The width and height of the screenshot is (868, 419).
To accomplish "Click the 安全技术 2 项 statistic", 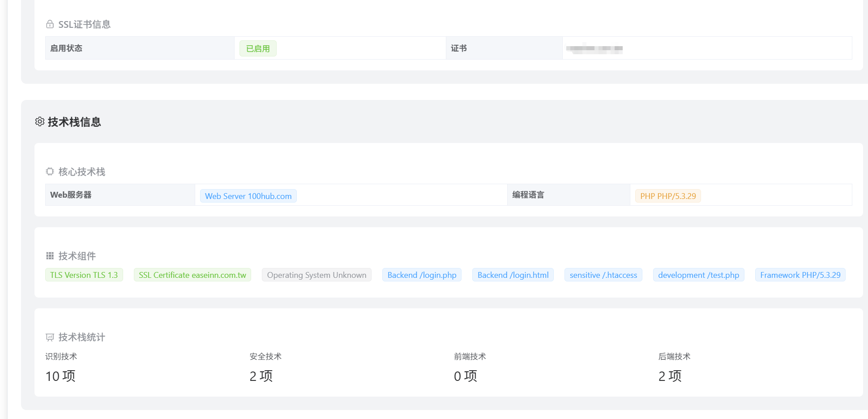I will (x=261, y=376).
